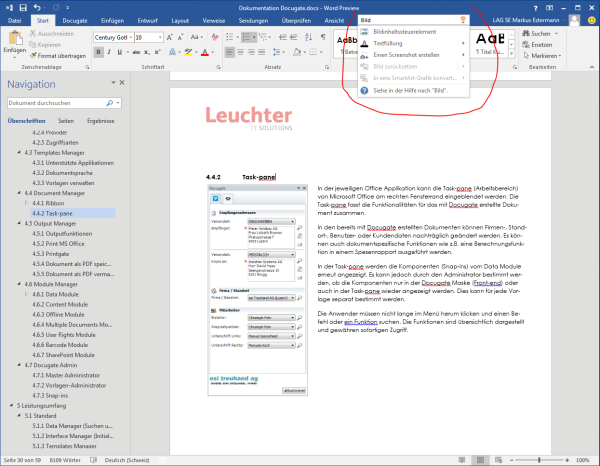Screen dimensions: 600x466
Task: Sort the selected text
Action: [308, 37]
